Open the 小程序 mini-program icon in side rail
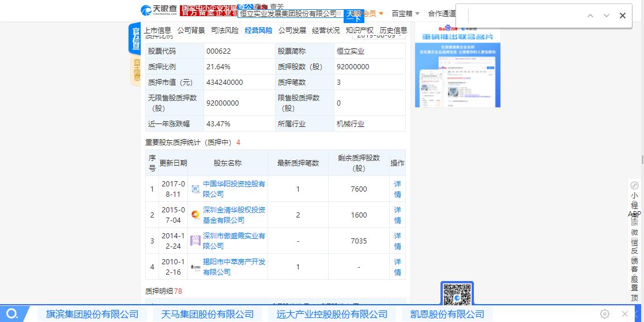 (635, 185)
